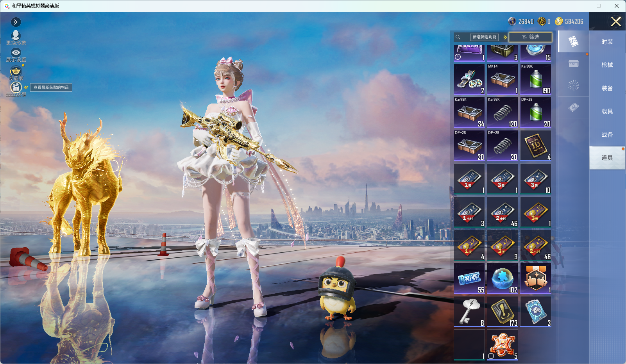
Task: Click the helmeted yellow chick pet
Action: [337, 289]
